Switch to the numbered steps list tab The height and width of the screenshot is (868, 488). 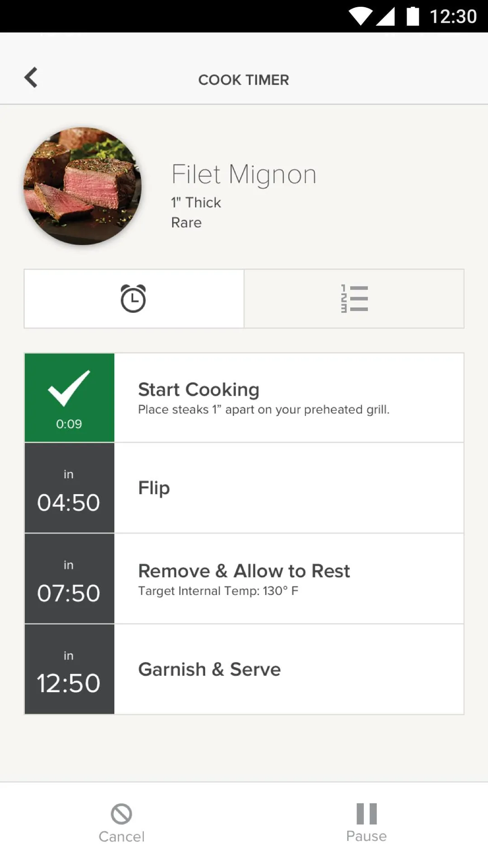pyautogui.click(x=354, y=299)
